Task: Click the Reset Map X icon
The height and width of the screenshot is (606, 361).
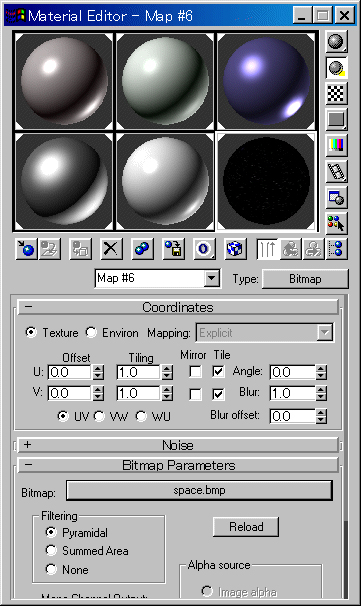Action: pos(111,249)
